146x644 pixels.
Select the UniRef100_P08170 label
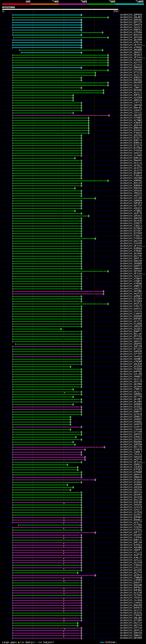[131, 306]
